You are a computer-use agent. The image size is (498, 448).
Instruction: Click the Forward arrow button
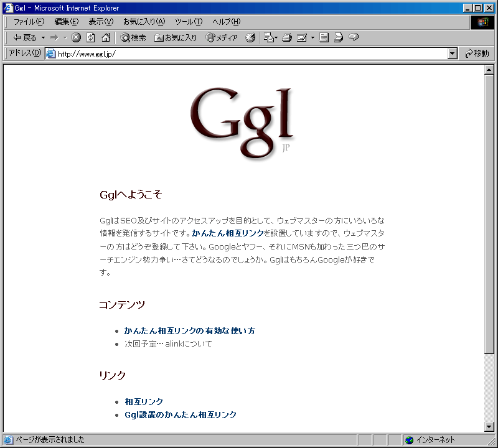tap(54, 38)
